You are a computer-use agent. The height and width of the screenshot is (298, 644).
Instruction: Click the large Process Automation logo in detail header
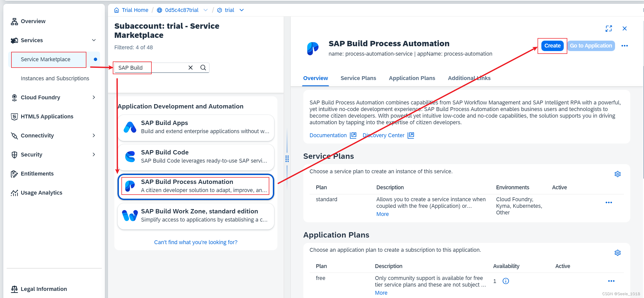click(313, 48)
